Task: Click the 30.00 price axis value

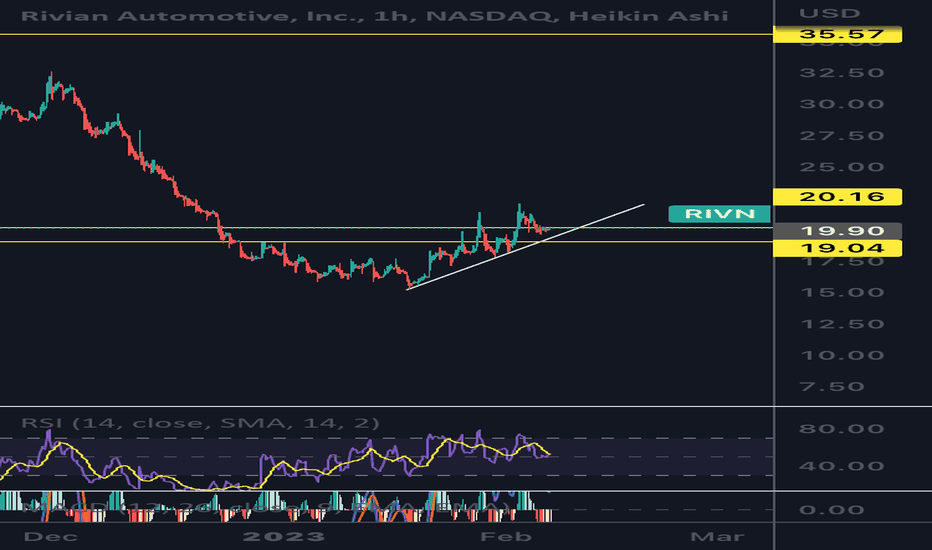Action: (x=842, y=104)
